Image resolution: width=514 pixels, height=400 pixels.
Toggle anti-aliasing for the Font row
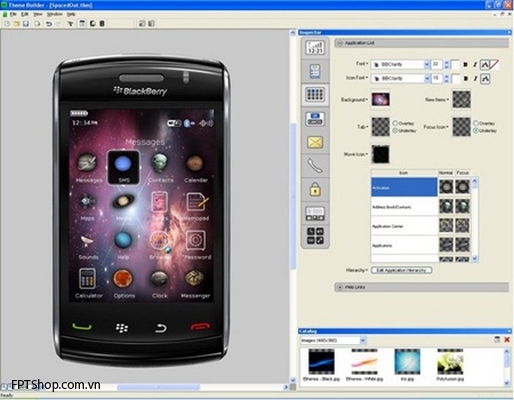tap(485, 64)
